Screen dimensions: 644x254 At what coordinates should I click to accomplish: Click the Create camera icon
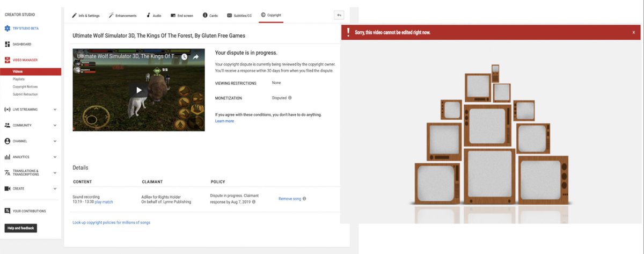8,188
